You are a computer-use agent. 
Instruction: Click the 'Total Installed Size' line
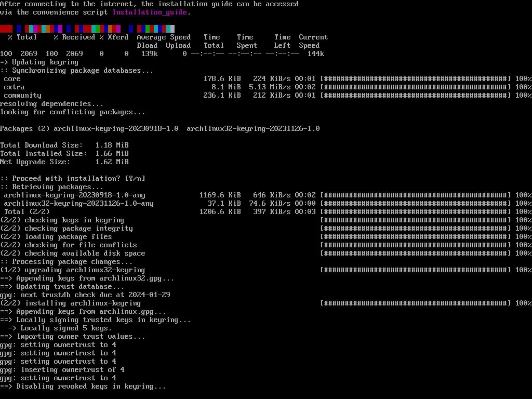[x=64, y=154]
